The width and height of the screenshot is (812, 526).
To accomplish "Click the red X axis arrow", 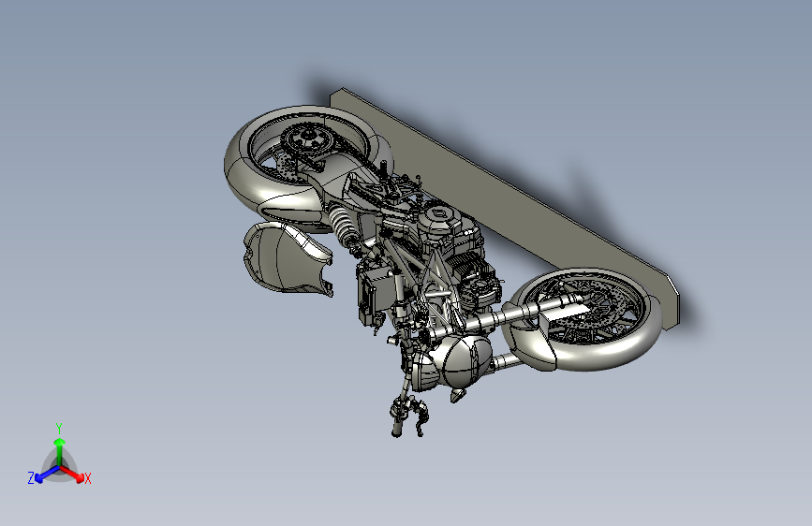I will 72,474.
